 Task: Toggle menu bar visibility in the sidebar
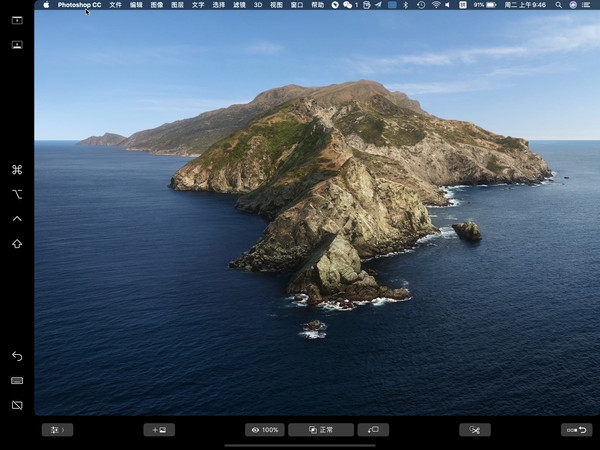pos(17,20)
